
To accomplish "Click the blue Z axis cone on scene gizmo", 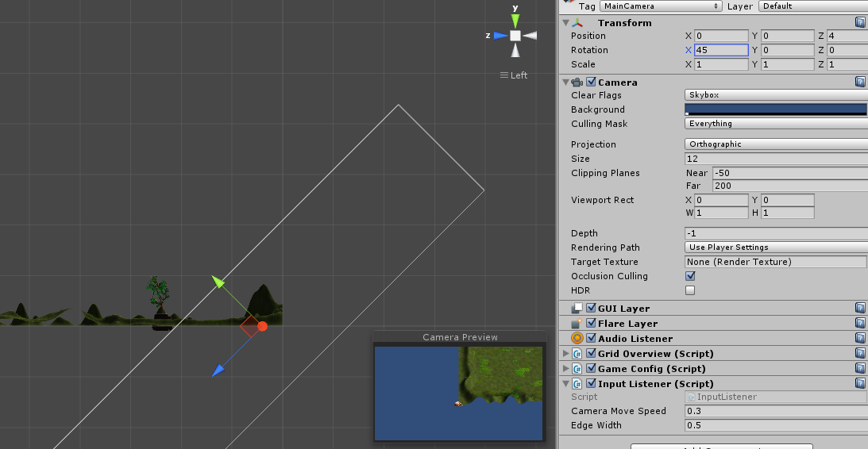I will point(501,36).
